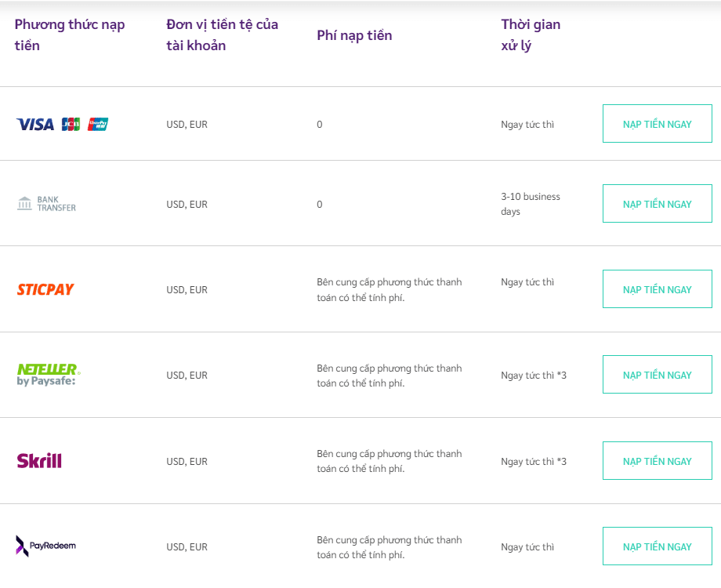Image resolution: width=721 pixels, height=588 pixels.
Task: Click the JCB card logo
Action: click(x=71, y=124)
